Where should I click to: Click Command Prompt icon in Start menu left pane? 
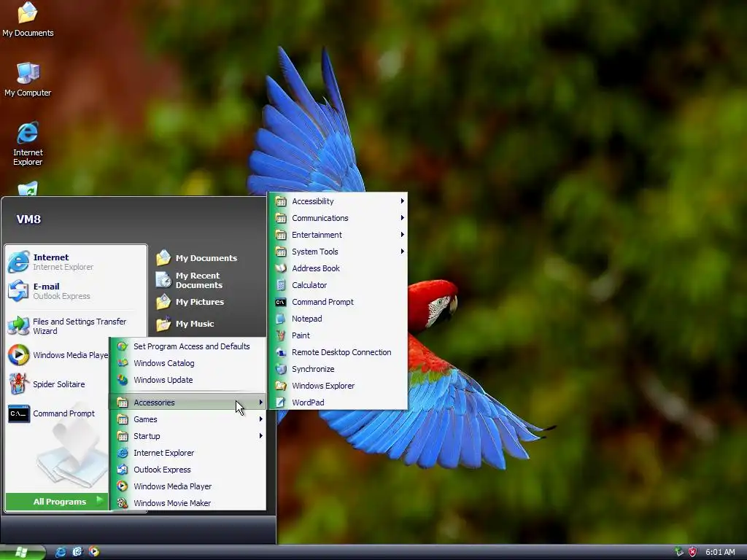coord(18,413)
